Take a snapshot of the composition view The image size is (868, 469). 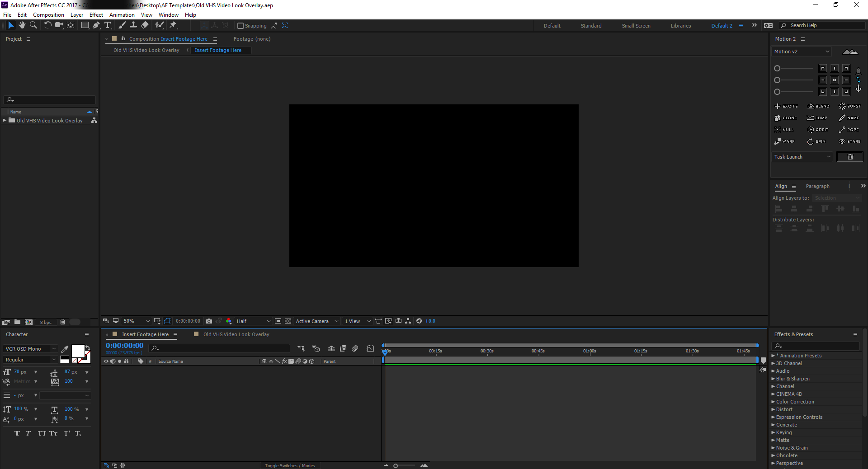209,321
